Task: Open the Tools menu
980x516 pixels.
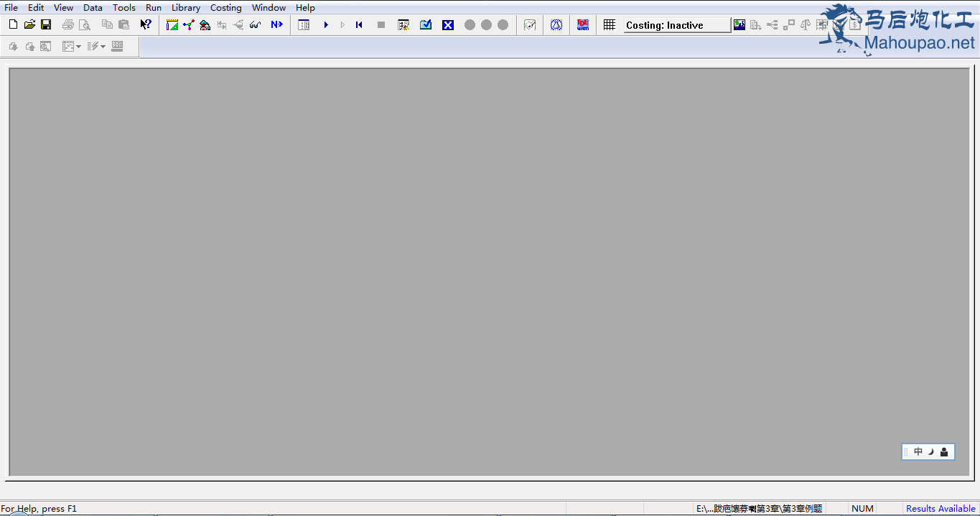Action: (124, 8)
